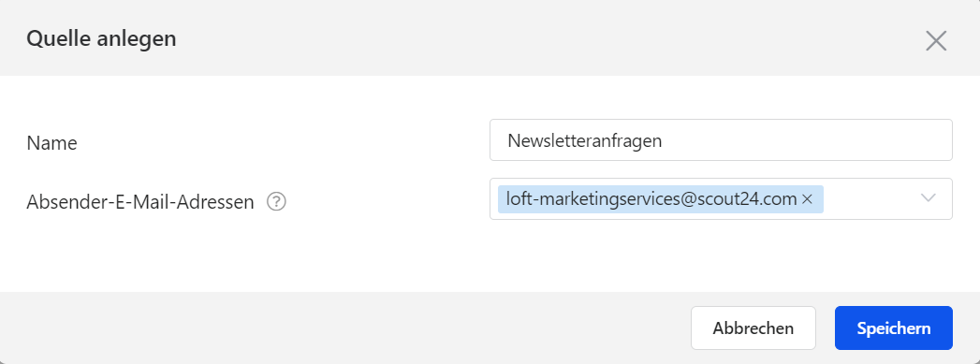Place cursor after Newsletteranfragen text
The image size is (980, 364).
pyautogui.click(x=665, y=140)
